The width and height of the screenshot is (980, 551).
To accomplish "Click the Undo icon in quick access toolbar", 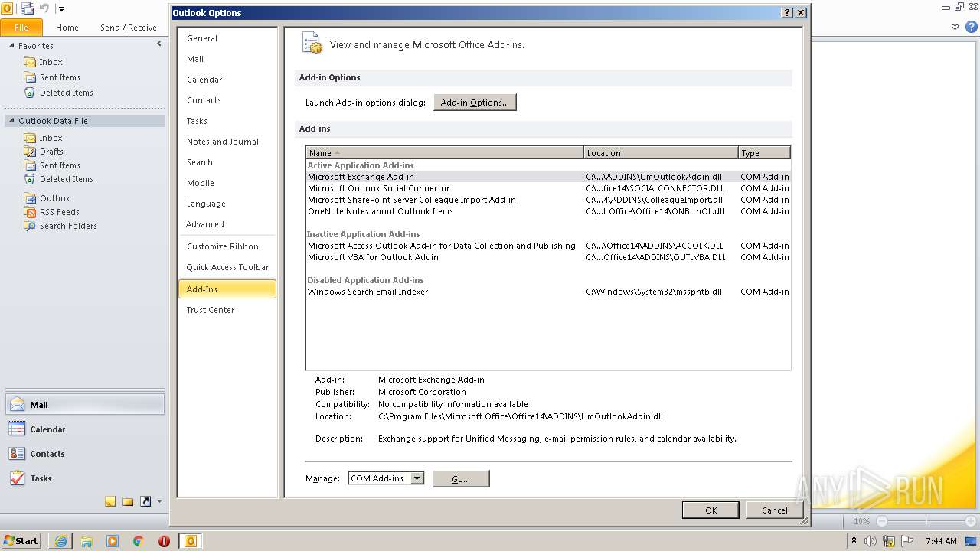I will tap(44, 8).
